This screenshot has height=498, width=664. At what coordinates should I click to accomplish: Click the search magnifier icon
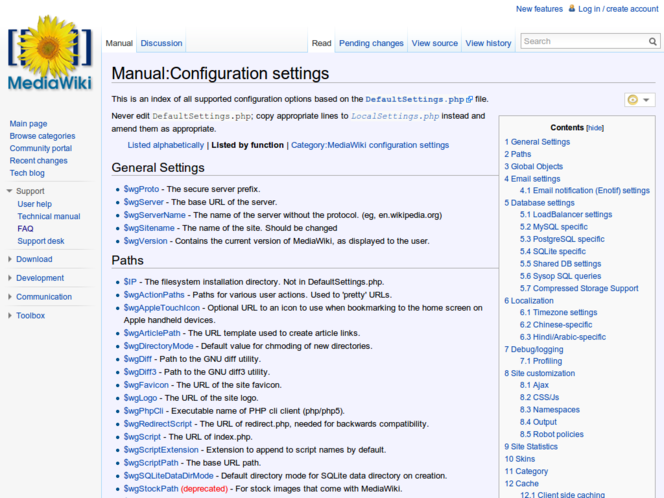(654, 42)
